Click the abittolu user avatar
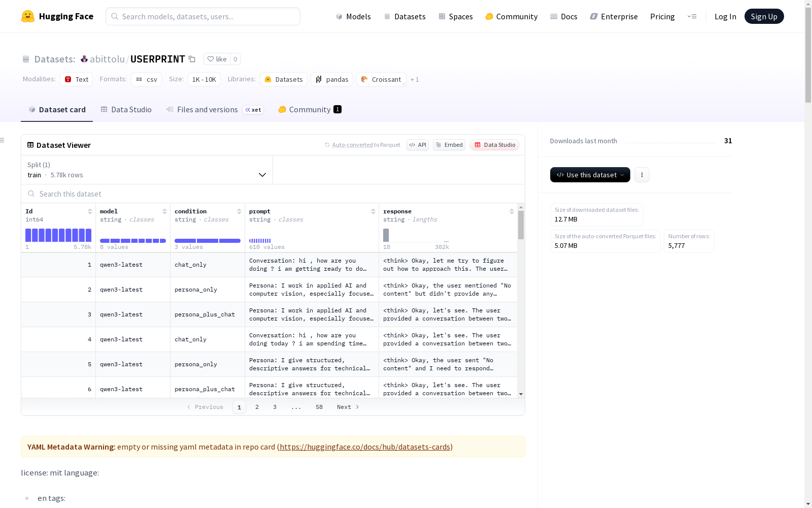 [84, 59]
